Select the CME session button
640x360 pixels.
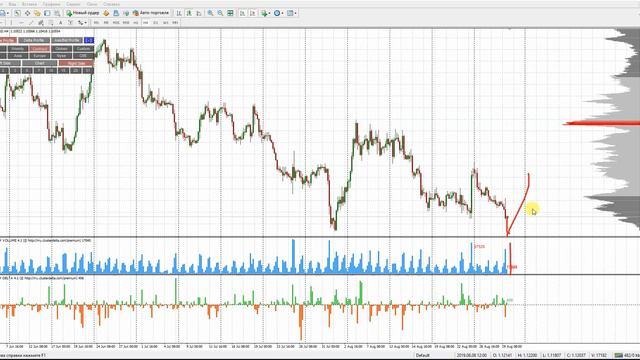pos(84,56)
